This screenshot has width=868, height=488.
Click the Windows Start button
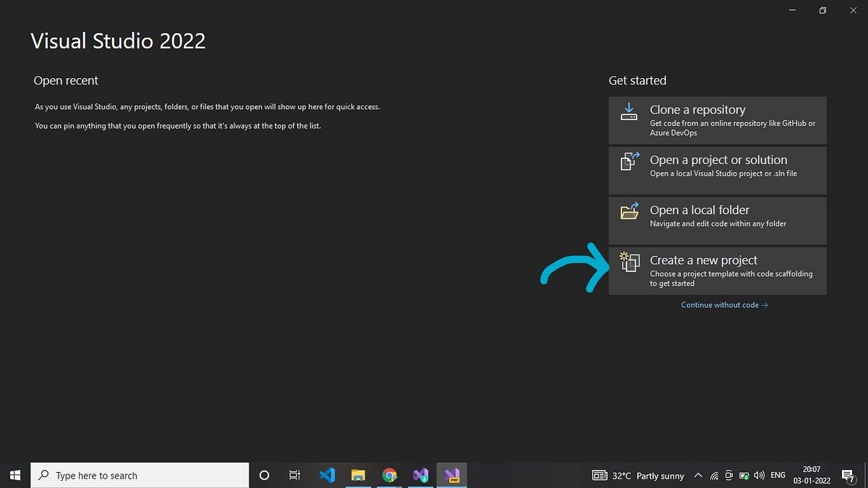click(x=14, y=475)
